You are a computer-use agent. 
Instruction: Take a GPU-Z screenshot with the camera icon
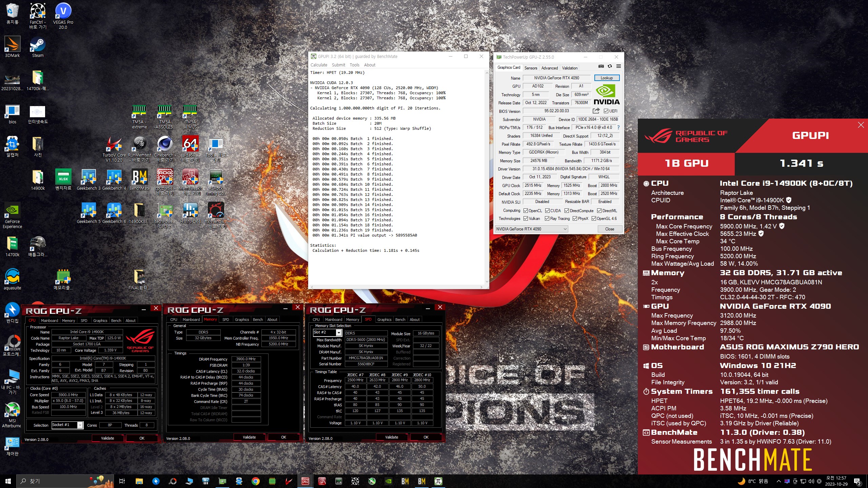coord(601,66)
